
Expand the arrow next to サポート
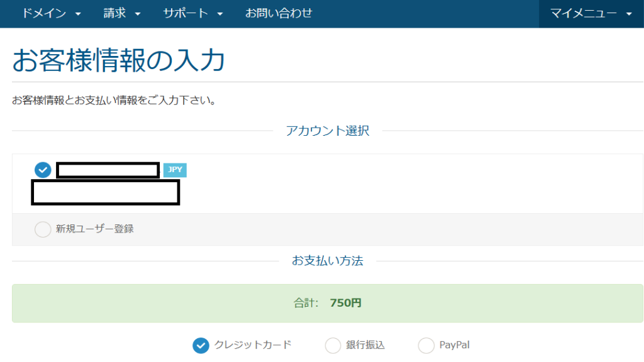220,14
